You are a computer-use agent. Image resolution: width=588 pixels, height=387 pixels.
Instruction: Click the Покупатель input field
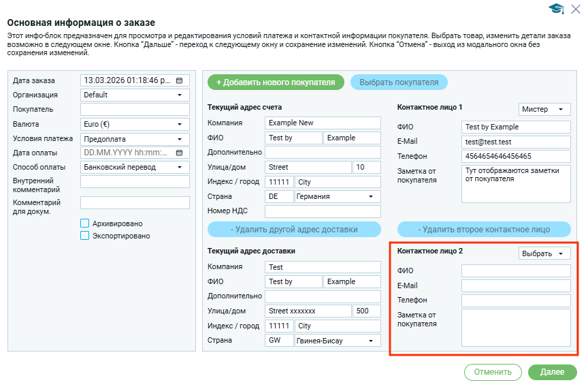[135, 110]
